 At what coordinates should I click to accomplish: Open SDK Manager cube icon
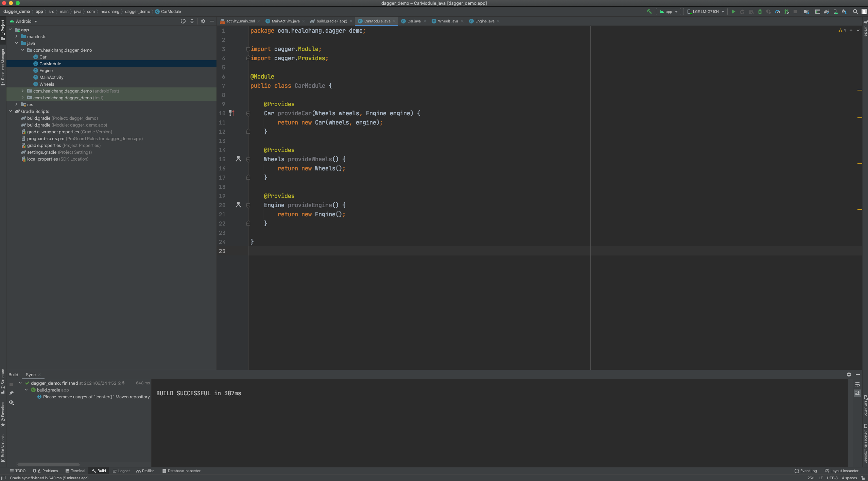[844, 12]
